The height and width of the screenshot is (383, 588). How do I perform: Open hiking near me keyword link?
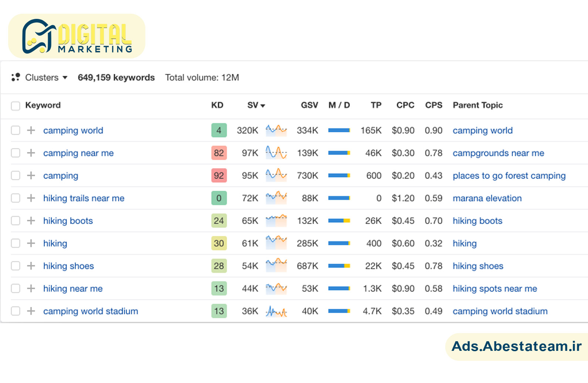coord(73,288)
